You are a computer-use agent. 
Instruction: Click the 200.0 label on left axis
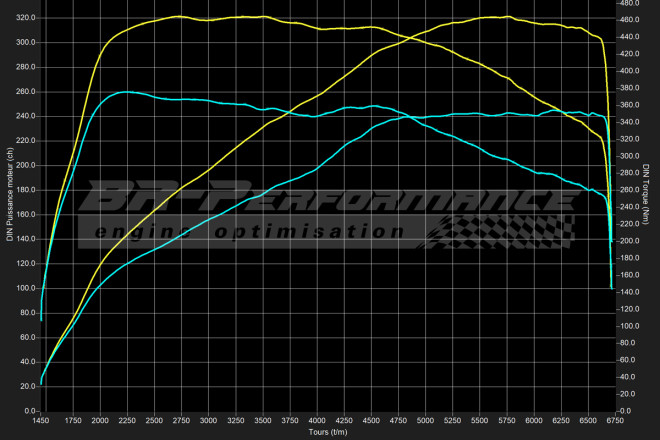24,165
